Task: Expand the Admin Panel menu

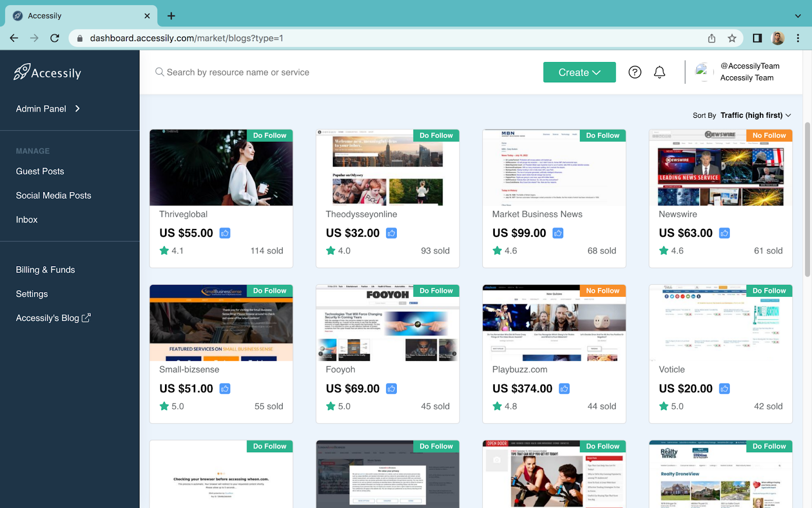Action: tap(48, 109)
